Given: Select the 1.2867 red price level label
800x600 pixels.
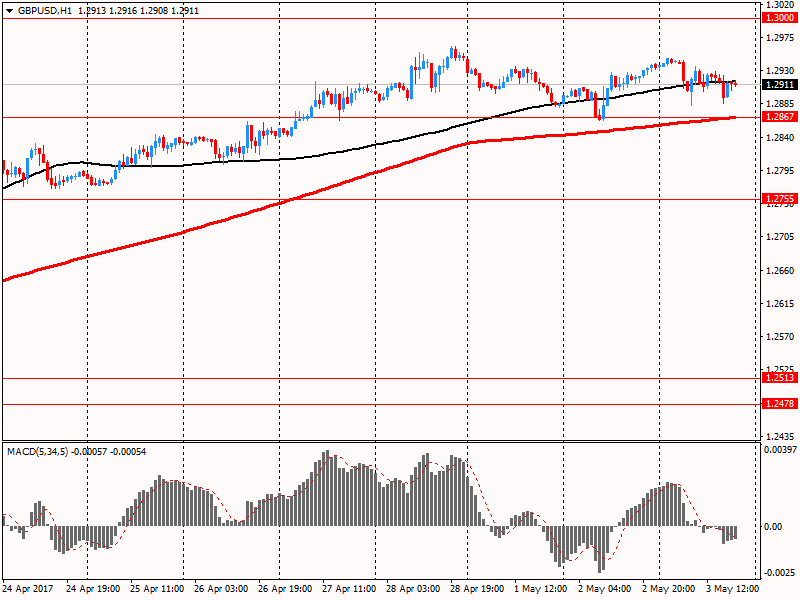Looking at the screenshot, I should click(780, 117).
